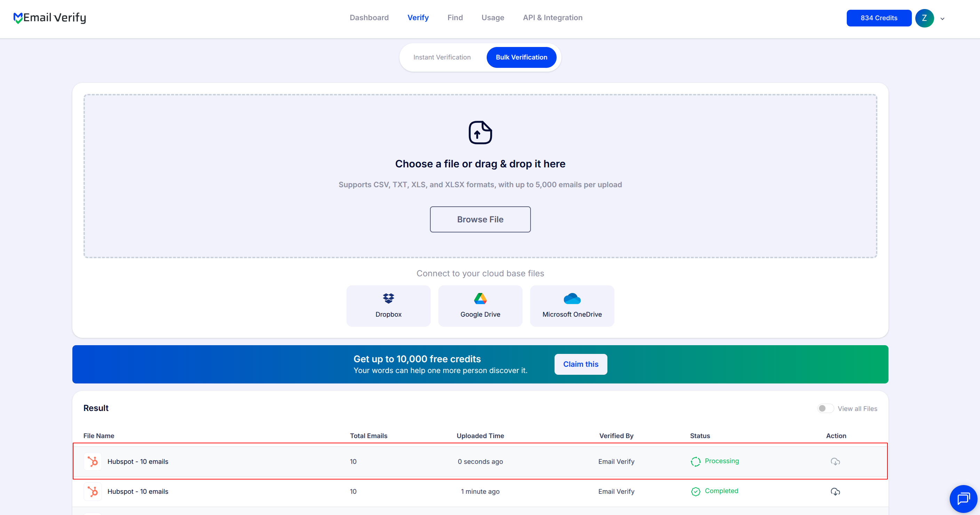This screenshot has width=980, height=515.
Task: Select the Bulk Verification tab
Action: (521, 57)
